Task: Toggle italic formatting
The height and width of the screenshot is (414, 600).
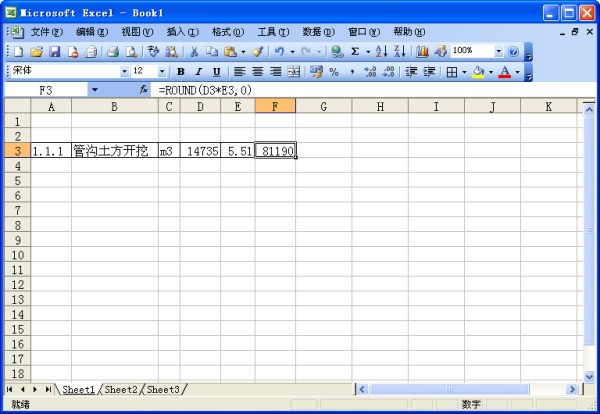Action: click(x=199, y=72)
